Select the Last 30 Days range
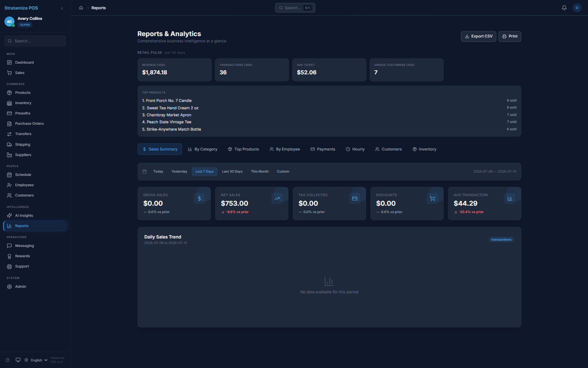 [x=232, y=171]
